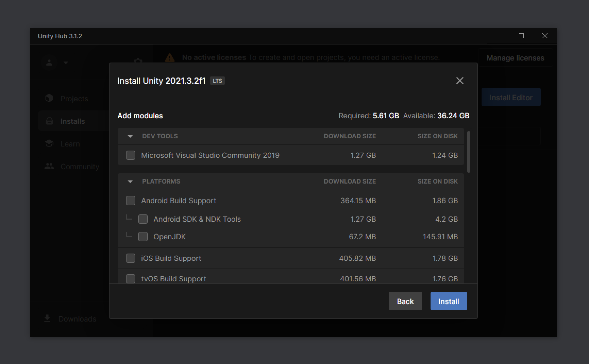
Task: Click the Install Editor button
Action: [x=511, y=97]
